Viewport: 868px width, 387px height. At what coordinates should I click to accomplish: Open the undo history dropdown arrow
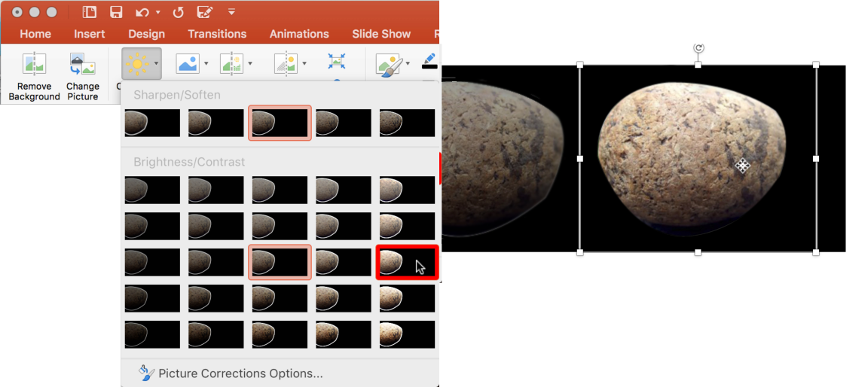(x=158, y=12)
